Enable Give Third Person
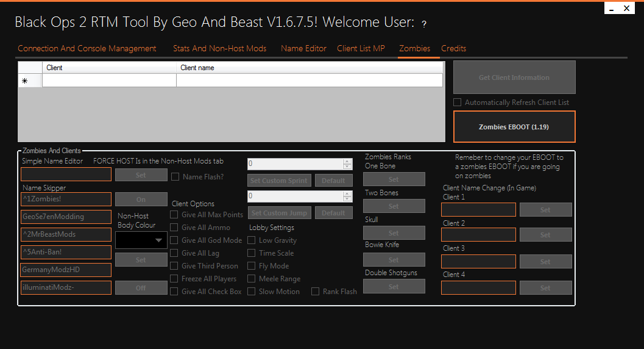The height and width of the screenshot is (349, 644). (174, 266)
